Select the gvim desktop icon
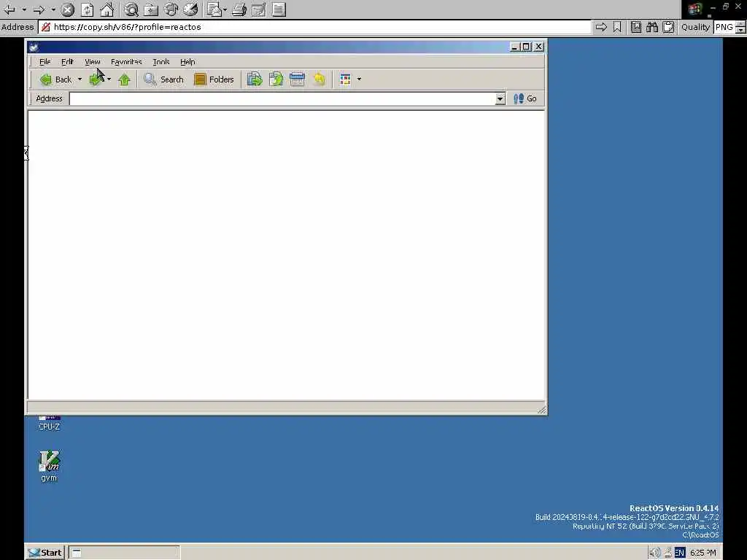 coord(49,466)
